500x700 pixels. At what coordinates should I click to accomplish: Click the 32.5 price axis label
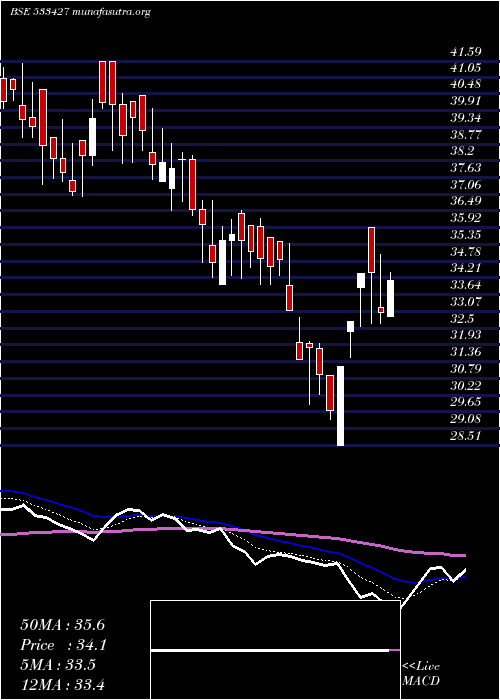click(x=462, y=319)
